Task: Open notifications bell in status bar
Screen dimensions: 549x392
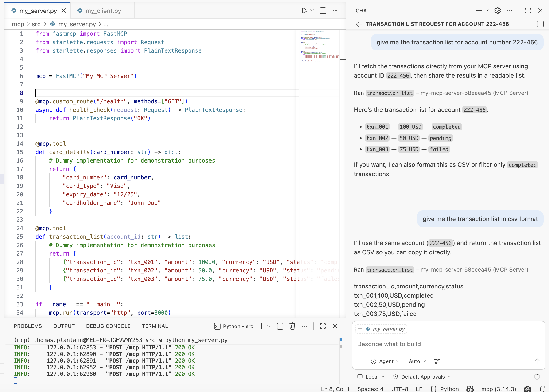Action: point(542,389)
